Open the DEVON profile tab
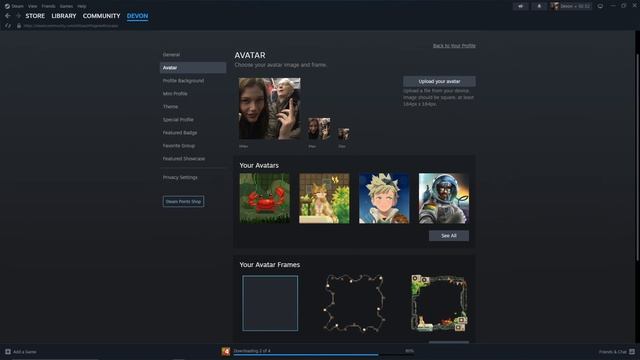 [x=138, y=16]
